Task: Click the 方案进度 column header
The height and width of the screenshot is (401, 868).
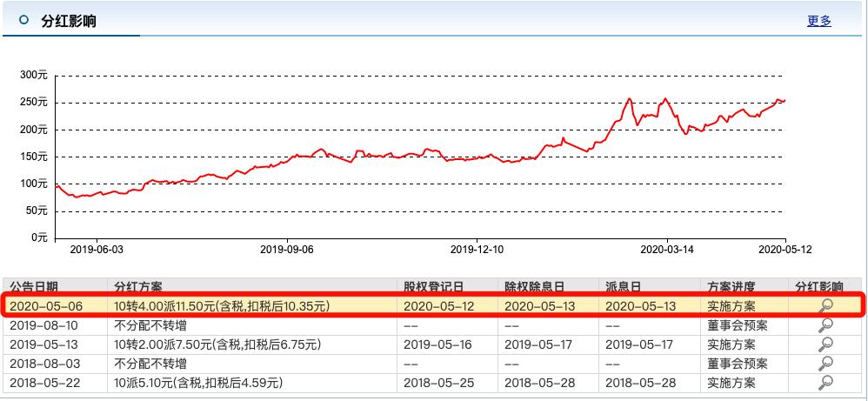Action: 731,287
